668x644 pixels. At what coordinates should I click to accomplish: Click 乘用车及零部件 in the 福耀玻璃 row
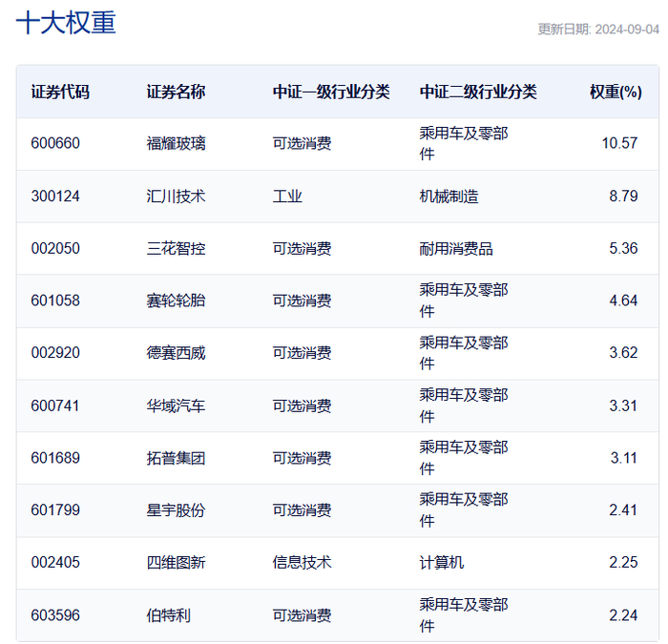[464, 143]
